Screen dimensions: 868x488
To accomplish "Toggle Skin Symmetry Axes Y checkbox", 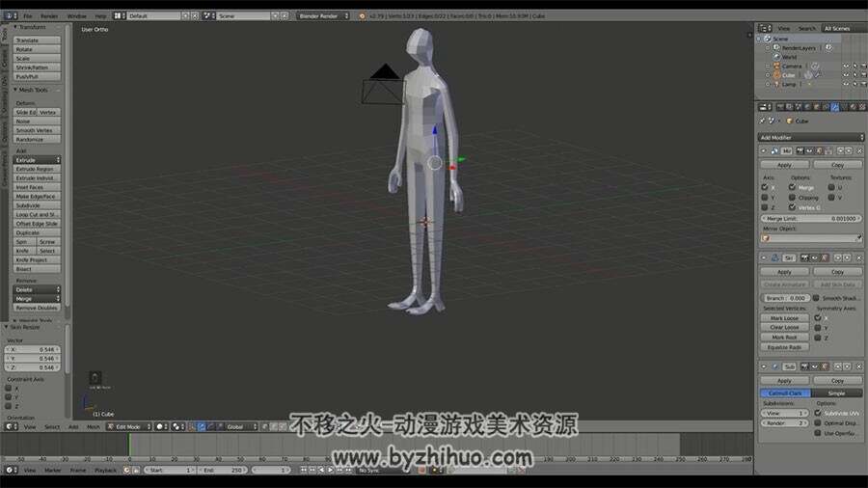I will 818,328.
